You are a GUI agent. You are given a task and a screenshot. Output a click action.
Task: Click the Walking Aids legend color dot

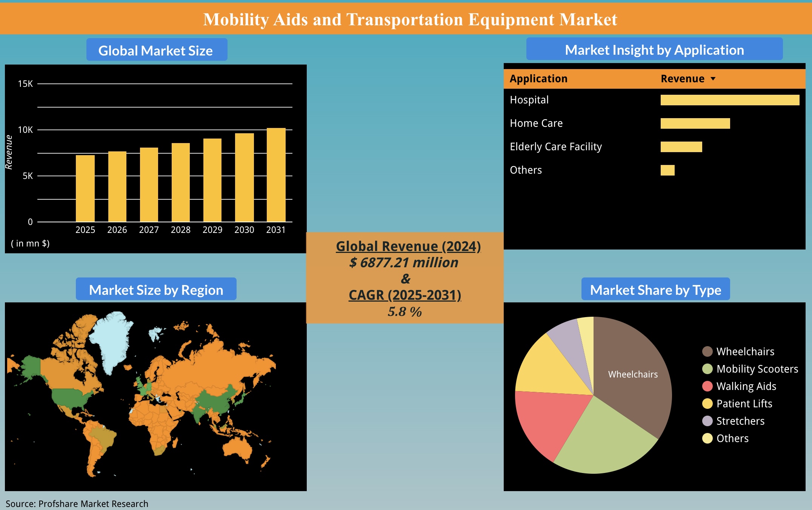coord(707,386)
